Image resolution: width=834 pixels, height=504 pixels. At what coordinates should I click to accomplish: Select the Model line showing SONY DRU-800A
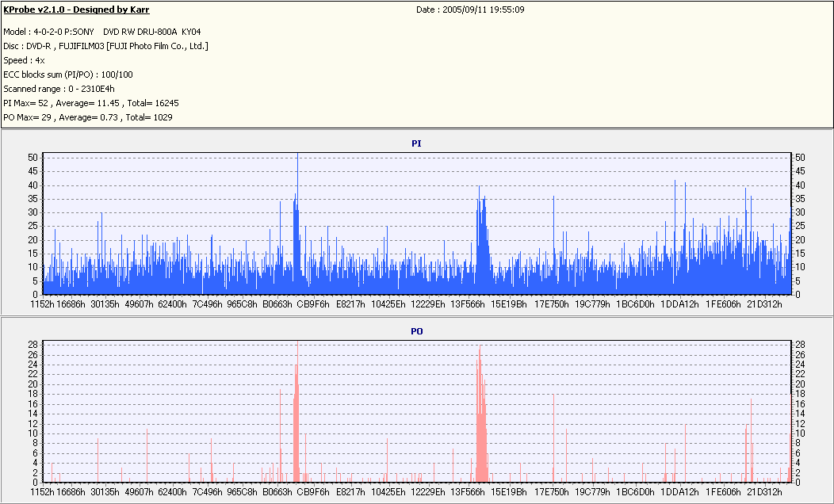click(102, 32)
